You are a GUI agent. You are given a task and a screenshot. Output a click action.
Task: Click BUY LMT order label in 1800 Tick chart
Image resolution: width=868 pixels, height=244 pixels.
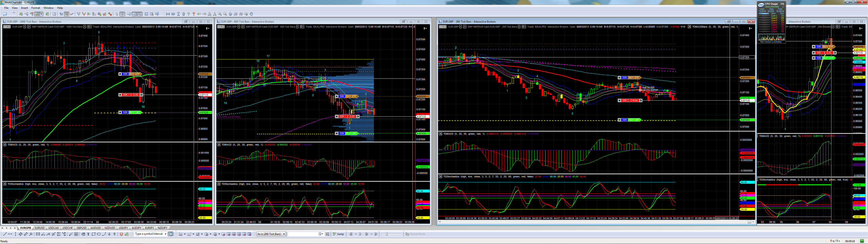(135, 112)
